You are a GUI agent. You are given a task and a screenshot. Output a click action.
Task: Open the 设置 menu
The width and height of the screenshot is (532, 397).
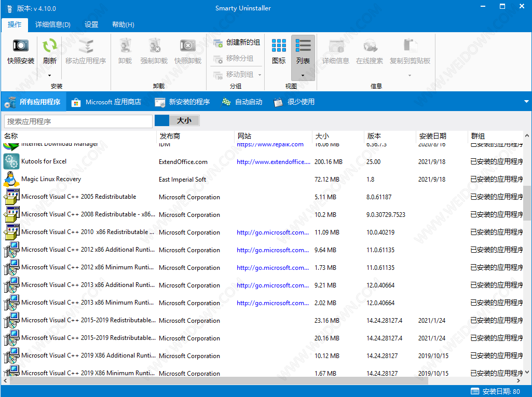[91, 24]
